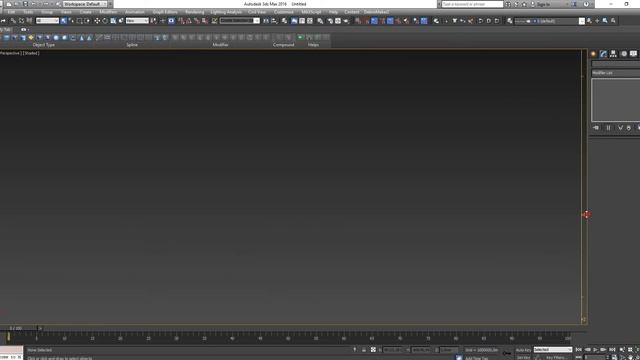This screenshot has width=640, height=360.
Task: Open the Edit menu
Action: 11,12
